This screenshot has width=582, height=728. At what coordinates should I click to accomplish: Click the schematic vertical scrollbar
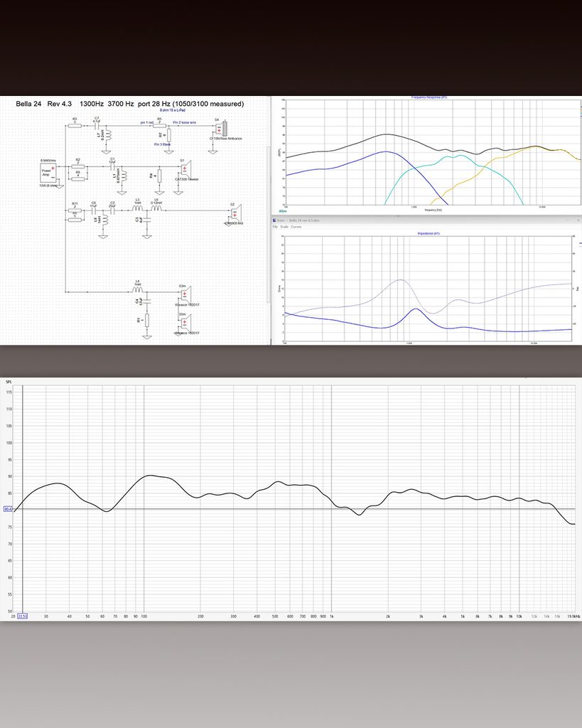pos(268,223)
